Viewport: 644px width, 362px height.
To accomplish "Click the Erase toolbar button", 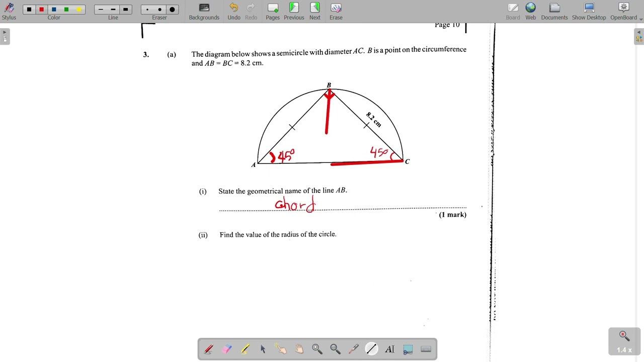I will [x=336, y=12].
